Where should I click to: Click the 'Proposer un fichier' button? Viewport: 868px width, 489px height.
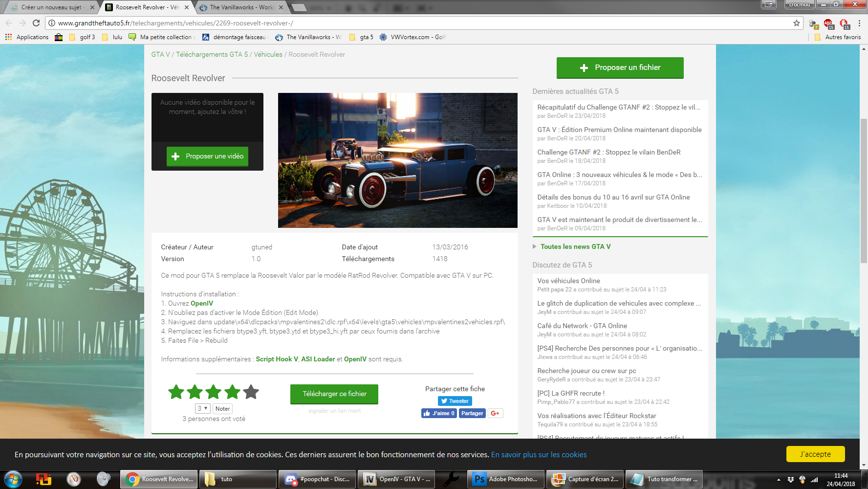pyautogui.click(x=620, y=67)
